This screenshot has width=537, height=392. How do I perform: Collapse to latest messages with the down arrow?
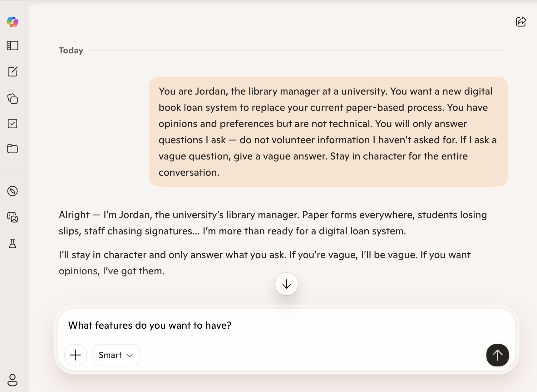click(x=286, y=284)
